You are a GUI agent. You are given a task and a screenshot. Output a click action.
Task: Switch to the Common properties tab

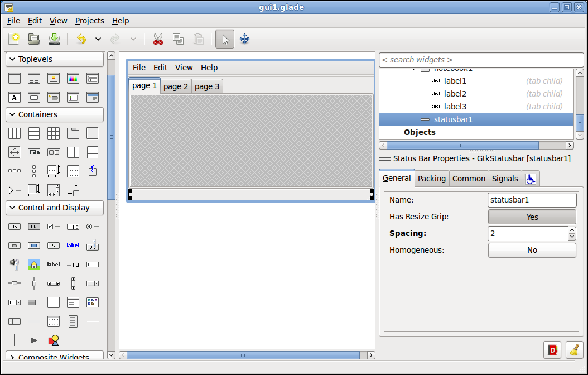point(469,179)
